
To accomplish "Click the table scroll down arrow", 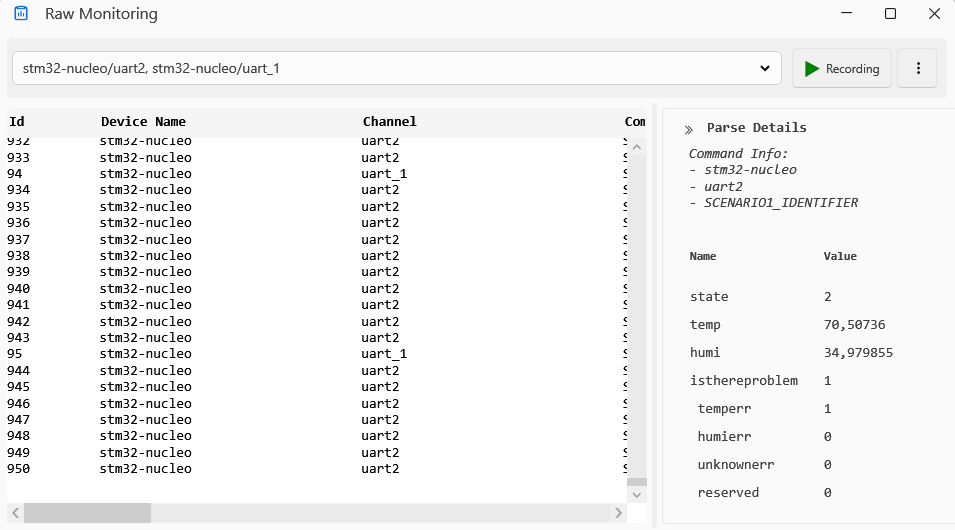I will [x=636, y=495].
